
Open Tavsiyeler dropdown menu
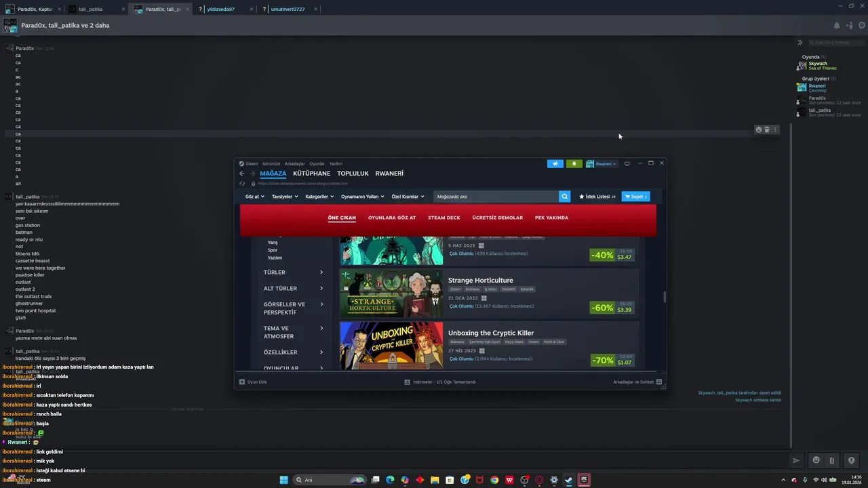[x=285, y=197]
